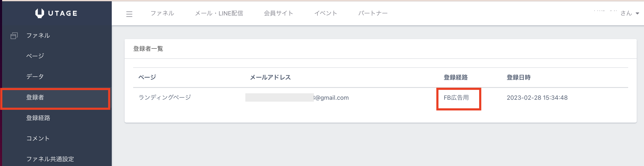Click the funnel stack icon in sidebar
The height and width of the screenshot is (166, 644).
[x=14, y=36]
